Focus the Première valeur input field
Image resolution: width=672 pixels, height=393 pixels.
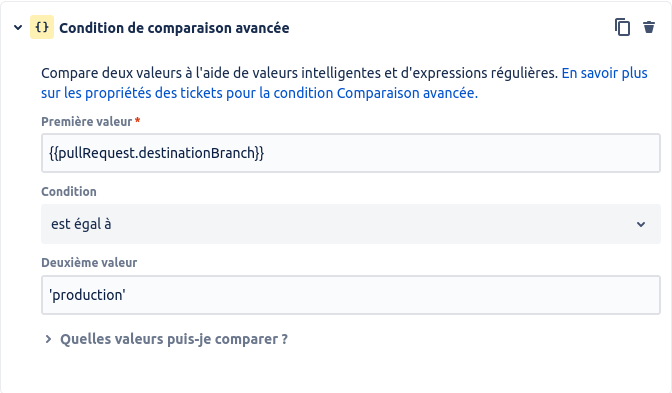click(351, 153)
